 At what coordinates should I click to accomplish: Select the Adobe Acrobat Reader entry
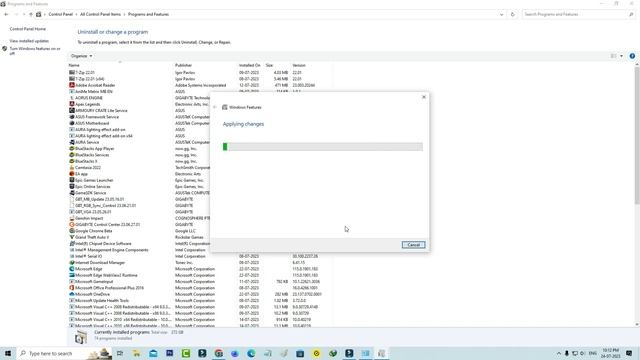(x=95, y=85)
